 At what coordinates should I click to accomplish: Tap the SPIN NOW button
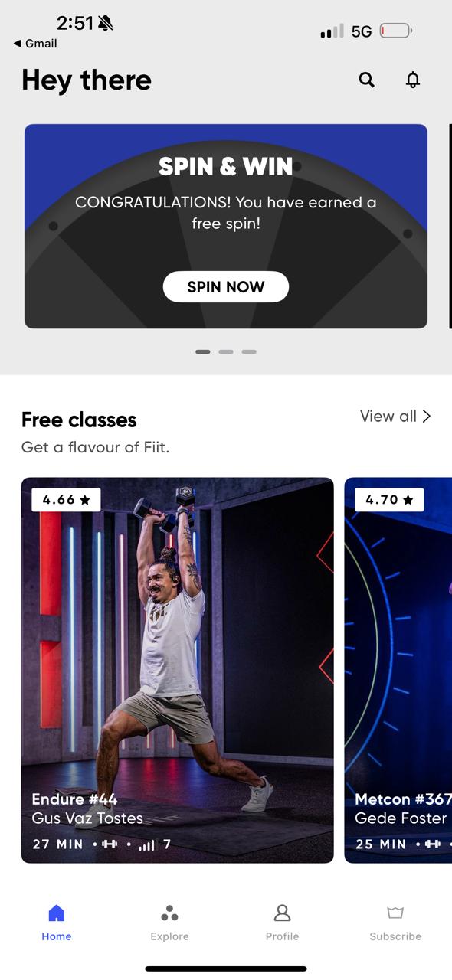[226, 287]
